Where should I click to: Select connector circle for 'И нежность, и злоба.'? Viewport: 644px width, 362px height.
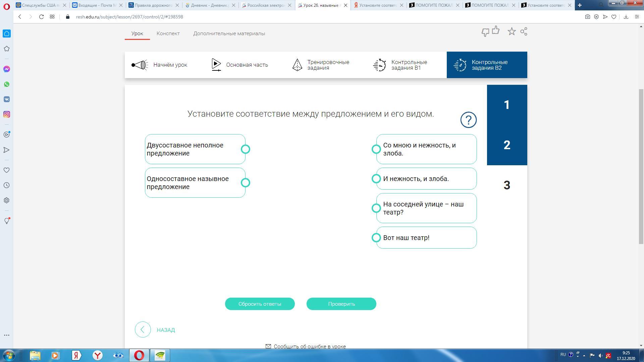tap(376, 179)
